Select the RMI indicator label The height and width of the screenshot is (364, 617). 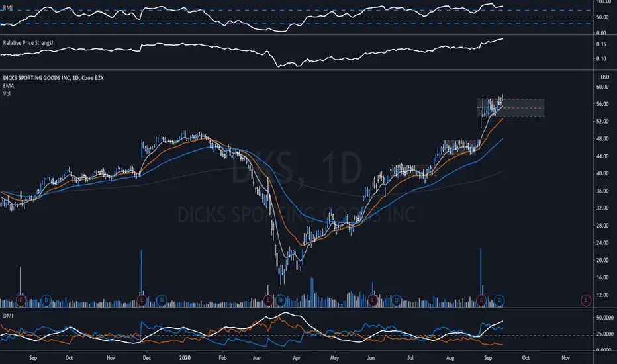8,7
